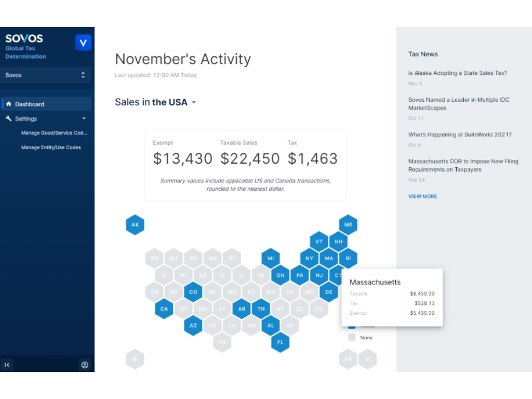The image size is (532, 399).
Task: Click the None legend color swatch
Action: (x=352, y=338)
